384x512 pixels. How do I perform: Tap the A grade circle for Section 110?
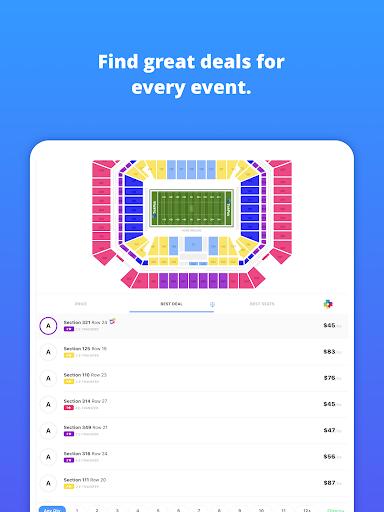point(48,378)
